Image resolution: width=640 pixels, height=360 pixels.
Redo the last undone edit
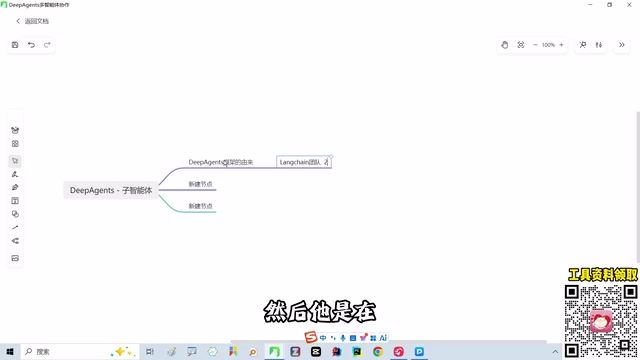pyautogui.click(x=47, y=45)
